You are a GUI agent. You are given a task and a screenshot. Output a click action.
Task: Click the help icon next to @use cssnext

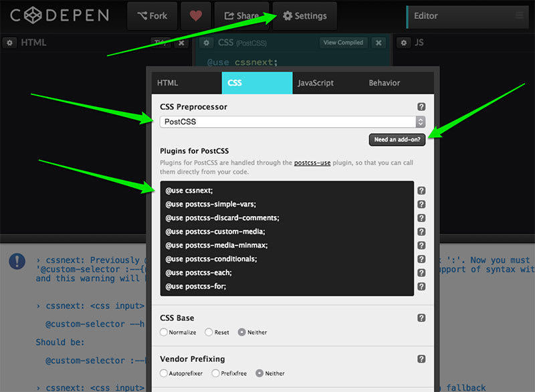421,191
